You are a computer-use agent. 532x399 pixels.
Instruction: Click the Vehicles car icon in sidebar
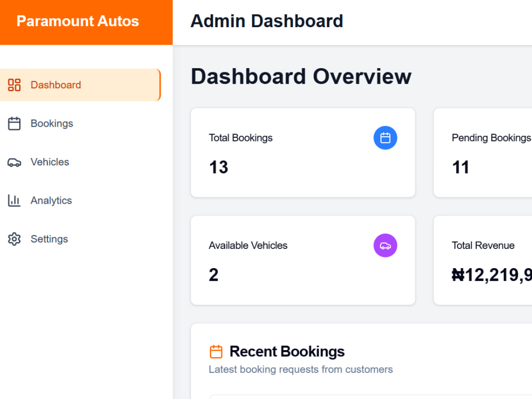14,162
